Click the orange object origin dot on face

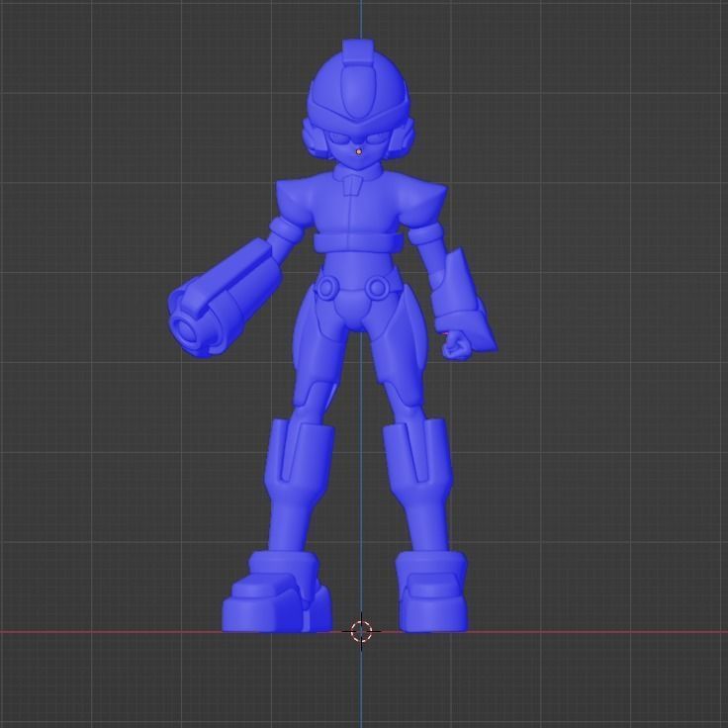coord(358,151)
